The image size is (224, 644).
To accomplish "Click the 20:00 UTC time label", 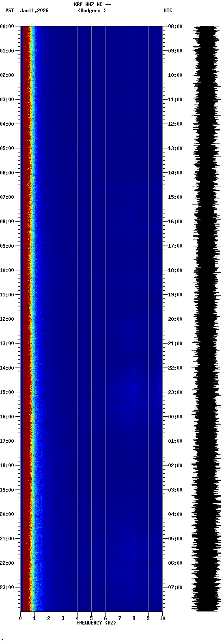I will pyautogui.click(x=175, y=319).
